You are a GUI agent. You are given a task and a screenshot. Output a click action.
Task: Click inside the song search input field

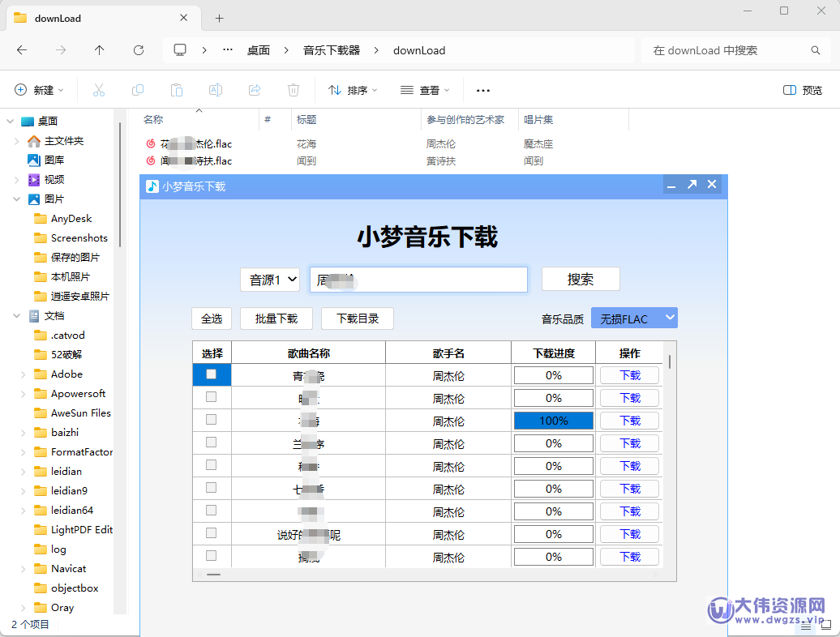pyautogui.click(x=418, y=279)
